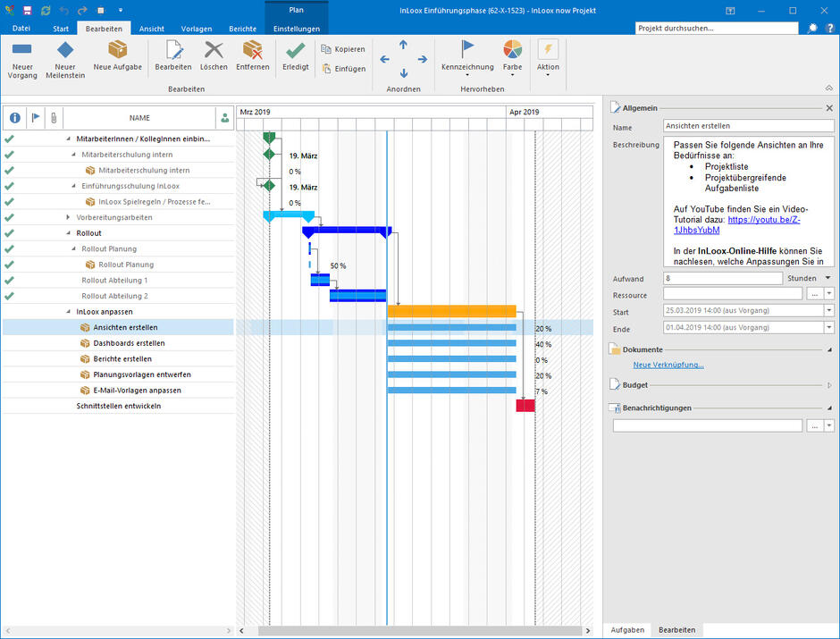Add a Neuer Meilenstein

(65, 50)
